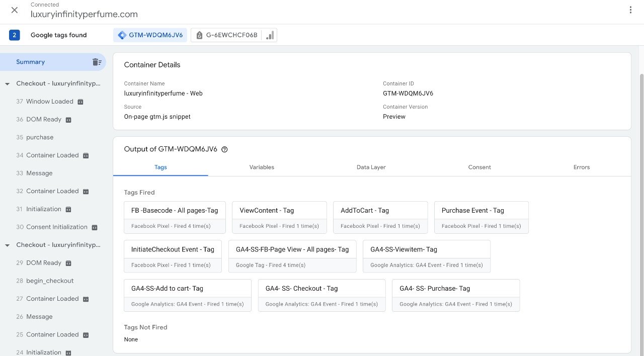Click the API icon beside 29 DOM Ready

68,263
